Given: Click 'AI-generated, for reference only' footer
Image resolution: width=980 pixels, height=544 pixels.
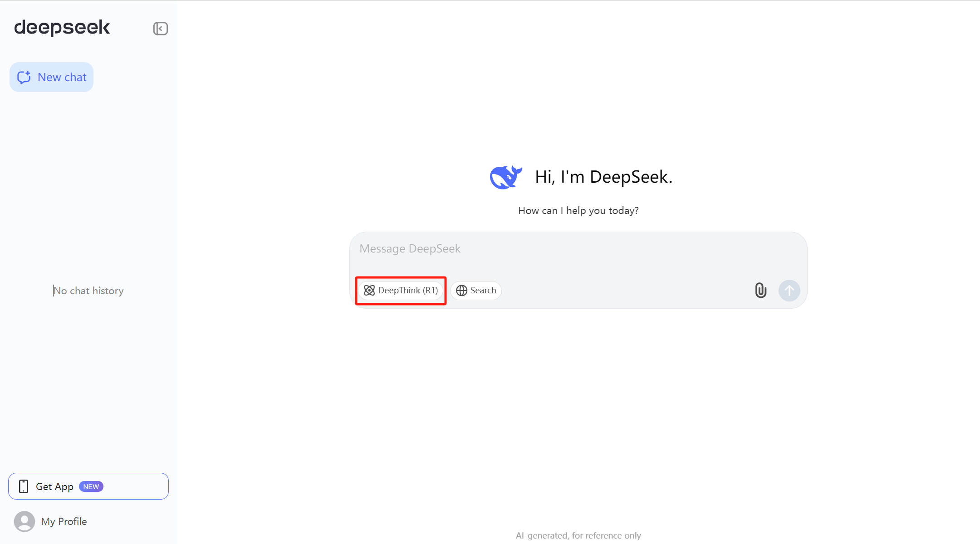Looking at the screenshot, I should (x=578, y=535).
